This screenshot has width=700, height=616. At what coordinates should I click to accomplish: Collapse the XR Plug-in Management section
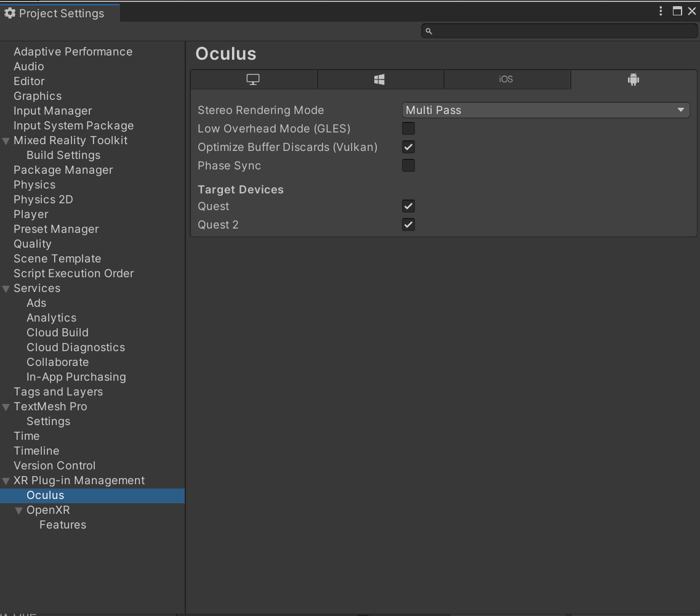(6, 480)
